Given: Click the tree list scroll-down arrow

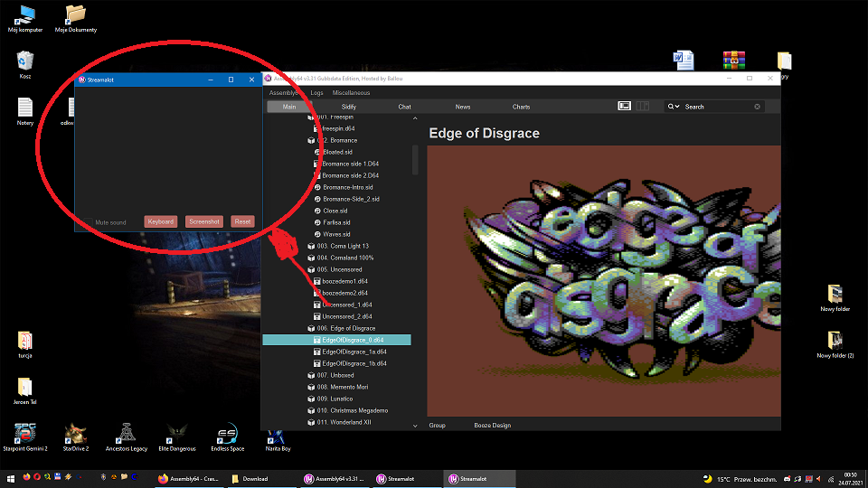Looking at the screenshot, I should (415, 426).
